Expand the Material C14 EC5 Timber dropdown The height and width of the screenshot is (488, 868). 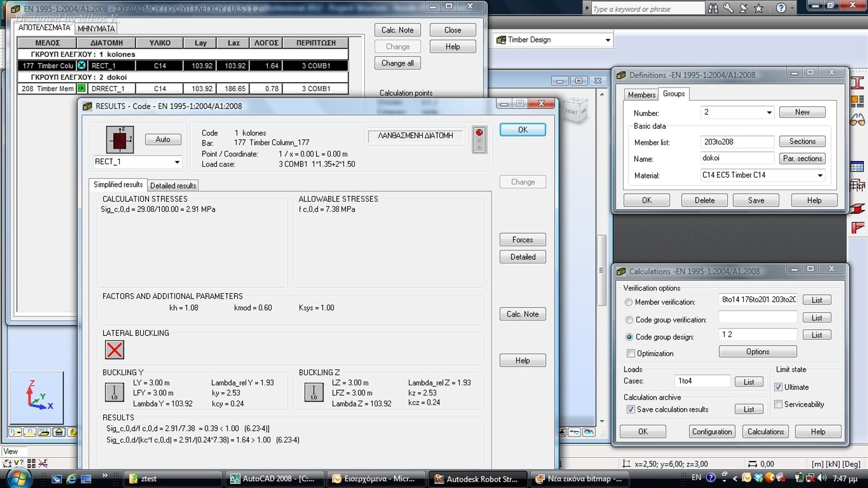click(x=820, y=175)
